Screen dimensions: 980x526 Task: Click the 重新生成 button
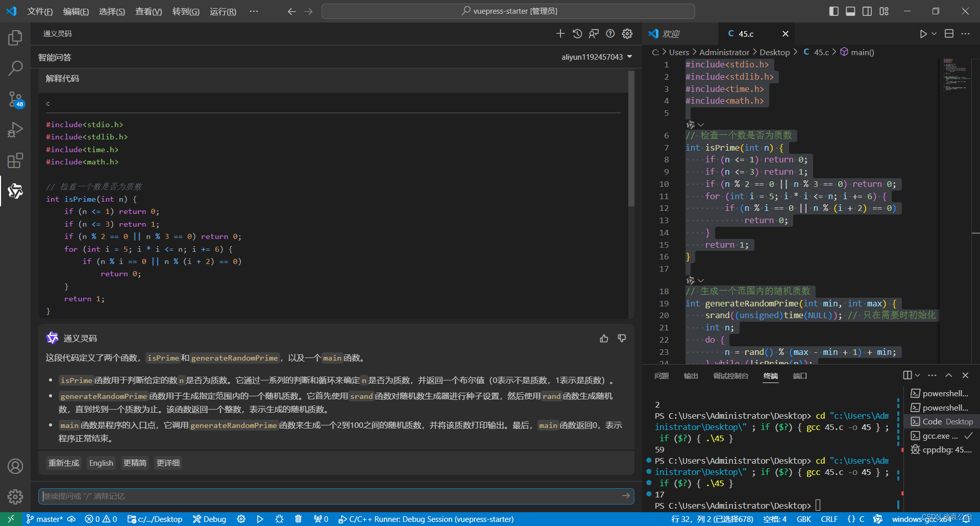[x=64, y=463]
